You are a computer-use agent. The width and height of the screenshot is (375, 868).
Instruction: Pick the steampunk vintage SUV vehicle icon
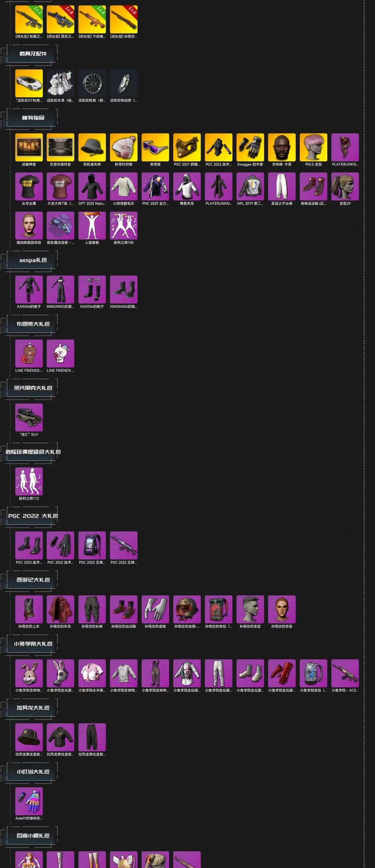[29, 417]
